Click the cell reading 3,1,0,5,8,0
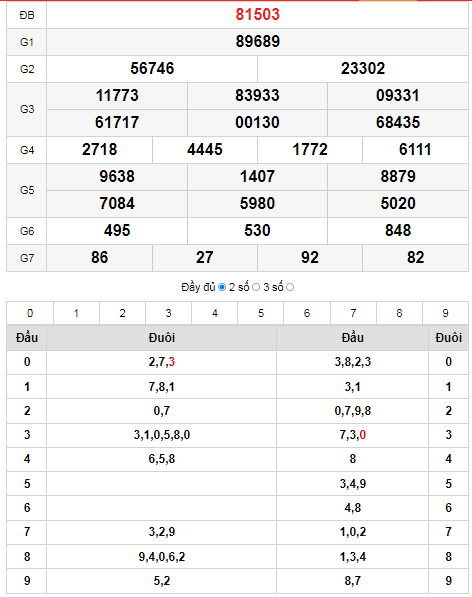The width and height of the screenshot is (472, 597). click(x=161, y=435)
